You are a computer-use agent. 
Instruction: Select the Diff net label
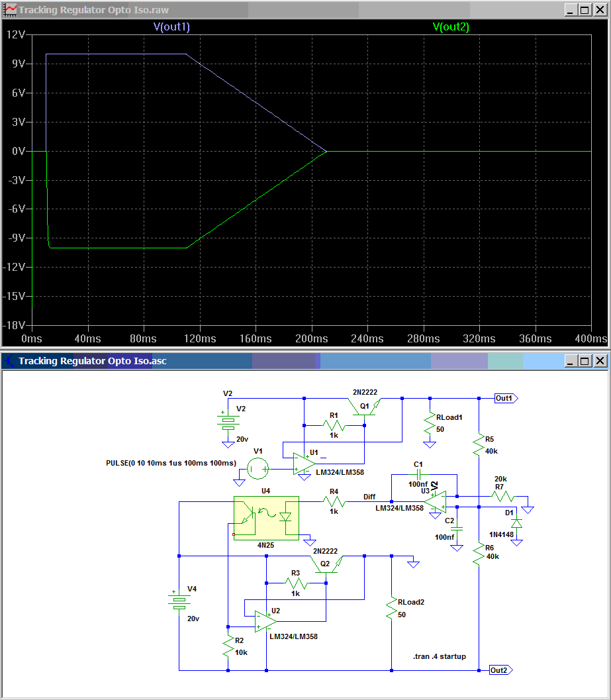(369, 497)
